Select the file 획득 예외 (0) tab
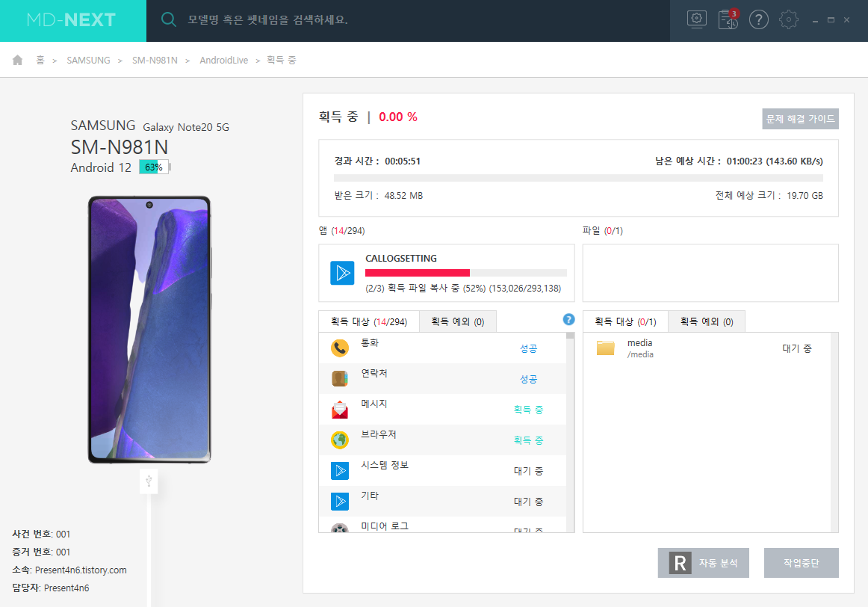The image size is (868, 607). coord(707,321)
